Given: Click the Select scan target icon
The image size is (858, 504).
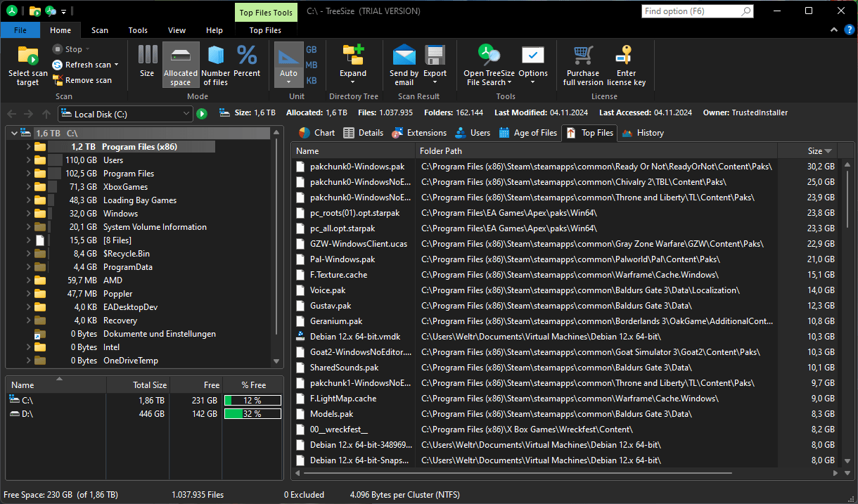Looking at the screenshot, I should [x=28, y=56].
